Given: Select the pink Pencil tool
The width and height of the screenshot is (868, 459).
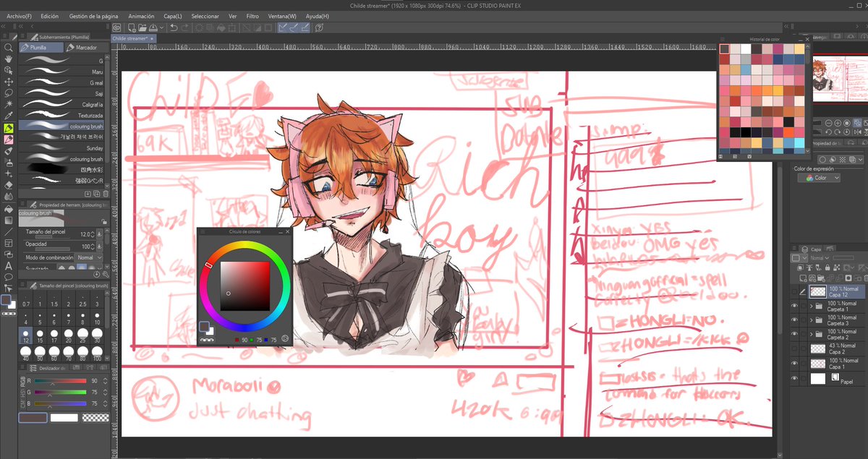Looking at the screenshot, I should pyautogui.click(x=9, y=140).
